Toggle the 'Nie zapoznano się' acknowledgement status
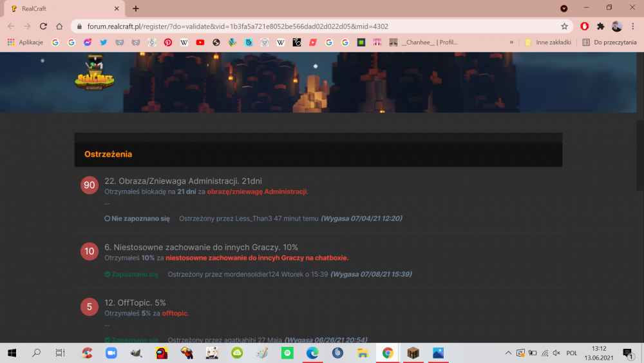Viewport: 644px width, 363px height. coord(137,219)
